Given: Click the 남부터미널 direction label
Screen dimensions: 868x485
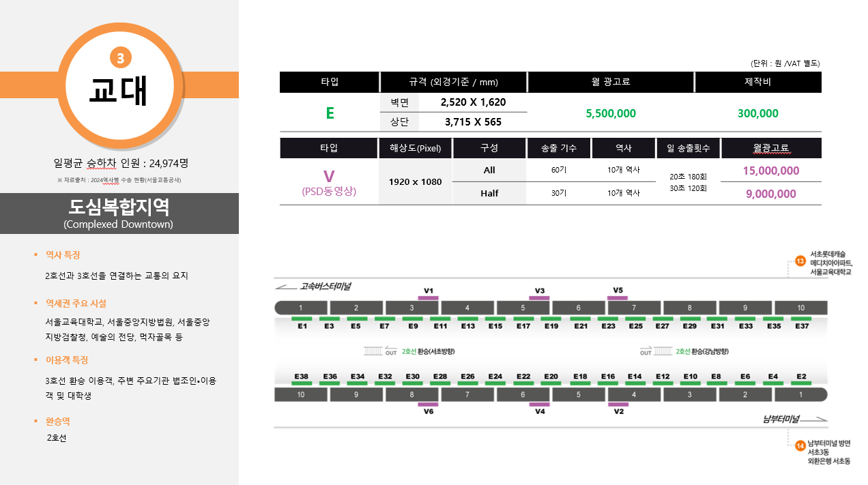Looking at the screenshot, I should (x=782, y=419).
